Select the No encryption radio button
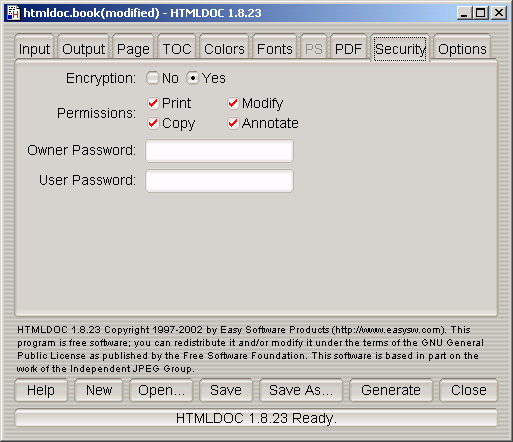This screenshot has height=442, width=513. click(x=153, y=78)
